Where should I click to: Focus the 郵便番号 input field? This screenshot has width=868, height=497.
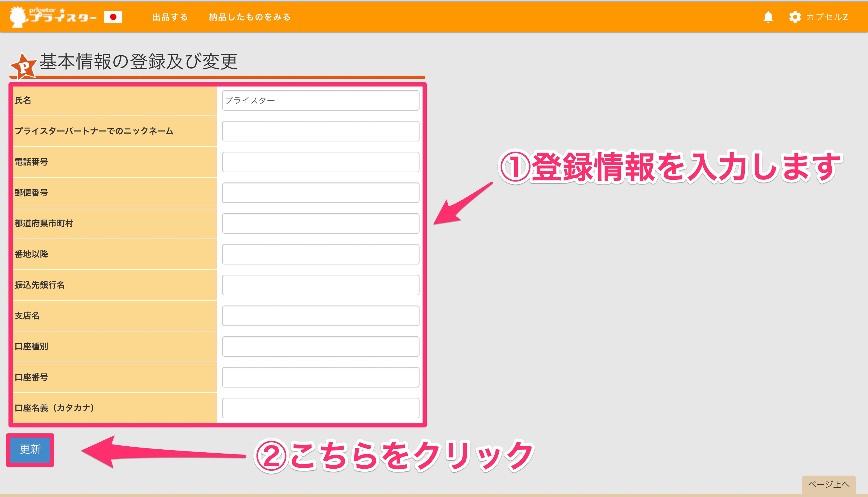pyautogui.click(x=321, y=192)
